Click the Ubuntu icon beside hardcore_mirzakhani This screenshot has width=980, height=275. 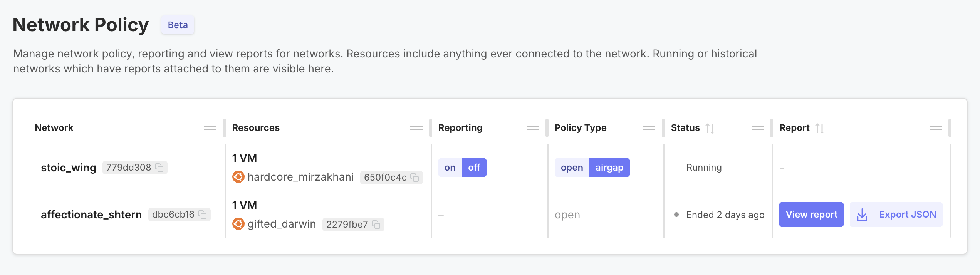(x=238, y=177)
